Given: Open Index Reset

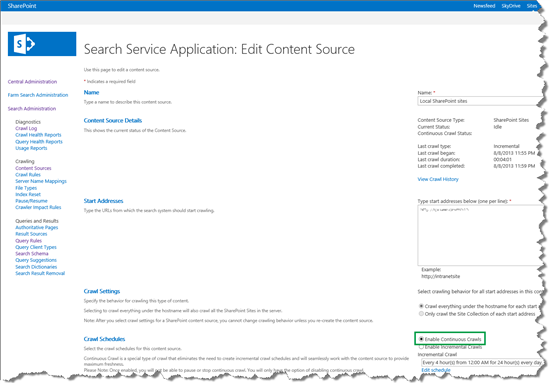Looking at the screenshot, I should 28,194.
